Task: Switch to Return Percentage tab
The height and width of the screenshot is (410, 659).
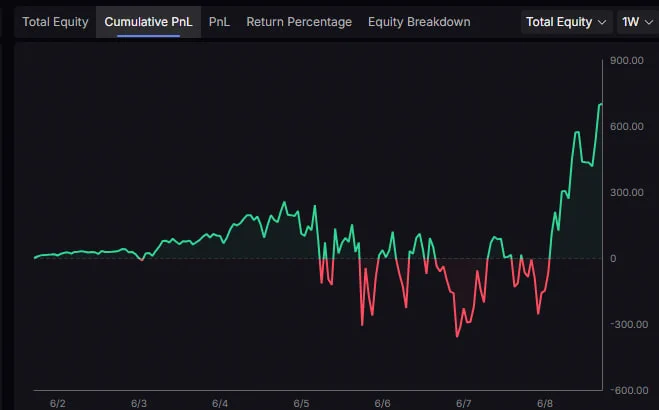Action: [299, 22]
